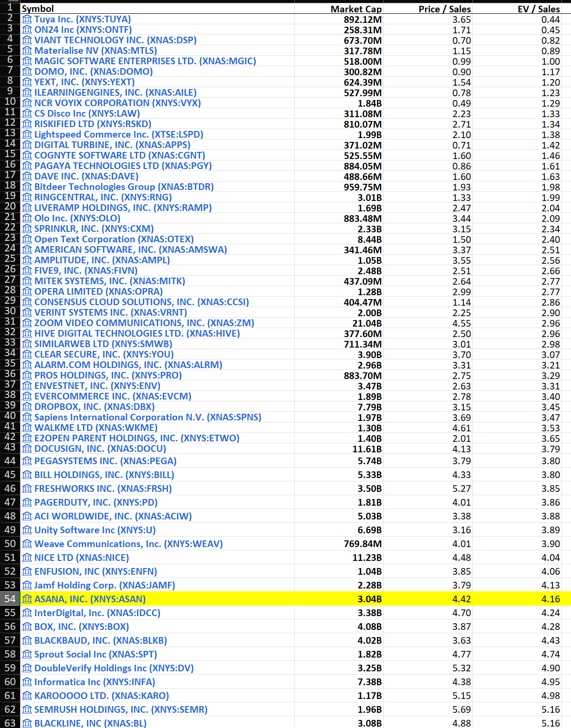Click the icon beside DOCUSIGN, INC.
Image resolution: width=571 pixels, height=728 pixels.
[x=27, y=449]
